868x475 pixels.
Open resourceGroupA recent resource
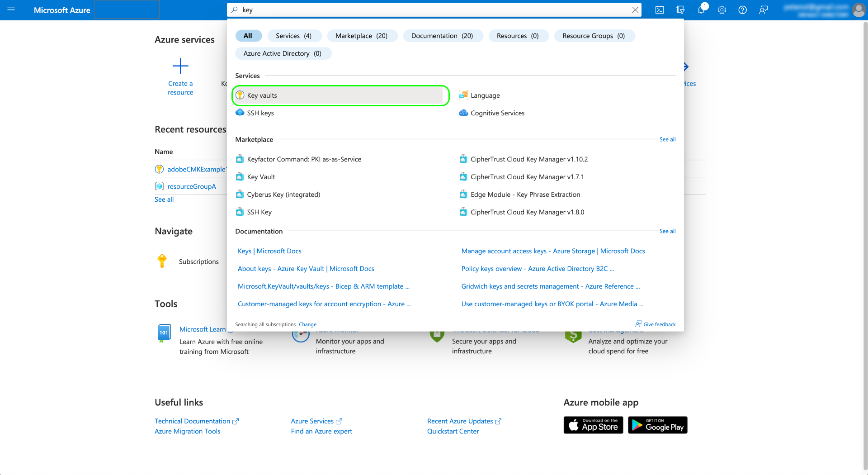click(x=192, y=186)
